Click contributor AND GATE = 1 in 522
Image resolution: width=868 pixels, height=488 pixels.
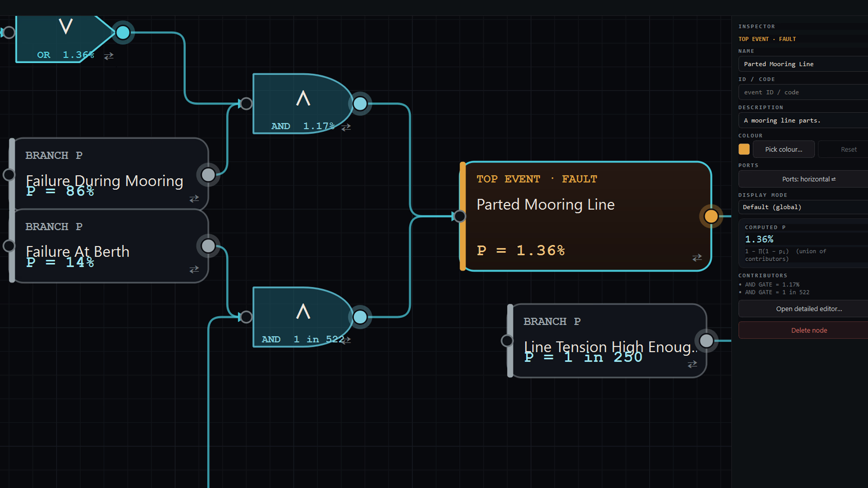click(777, 292)
